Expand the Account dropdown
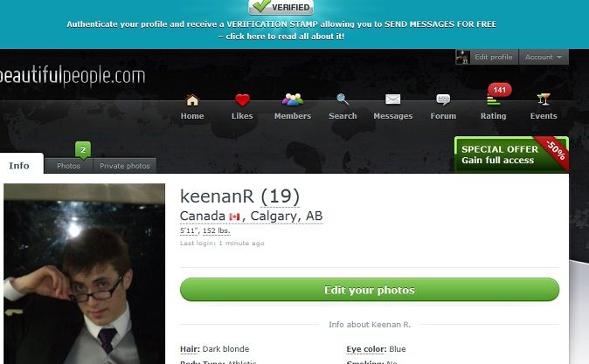Screen dimensions: 589x364 [x=544, y=57]
